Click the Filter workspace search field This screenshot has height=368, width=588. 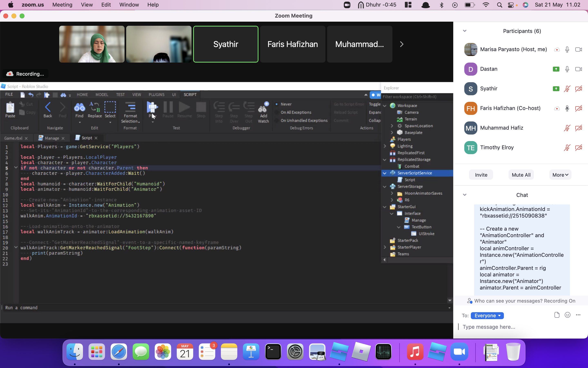[x=417, y=97]
